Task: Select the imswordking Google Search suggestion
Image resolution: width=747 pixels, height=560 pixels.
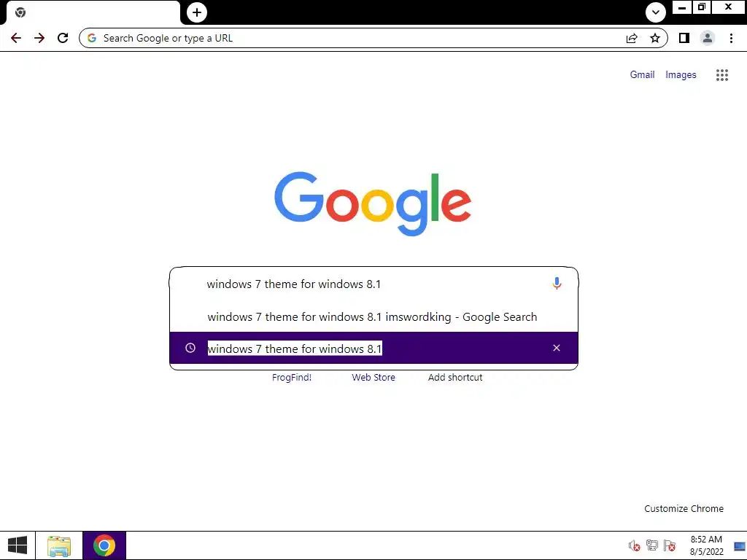Action: [x=374, y=316]
